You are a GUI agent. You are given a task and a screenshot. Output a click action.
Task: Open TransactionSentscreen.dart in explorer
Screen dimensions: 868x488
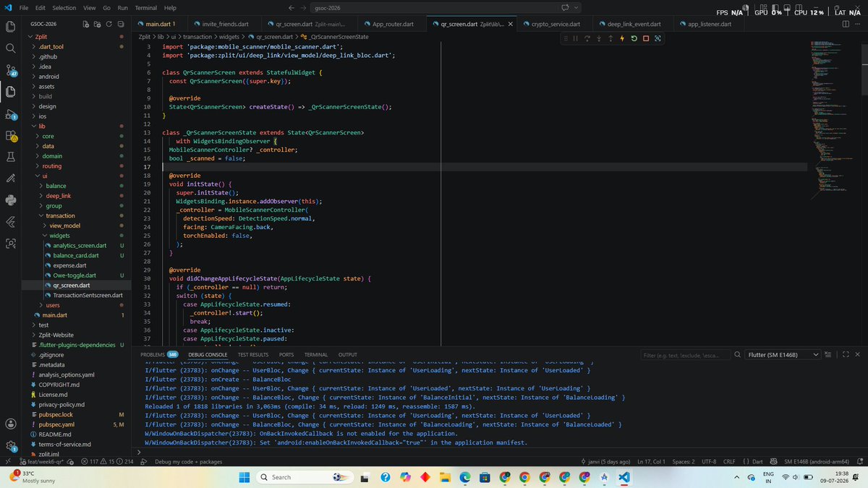[88, 295]
